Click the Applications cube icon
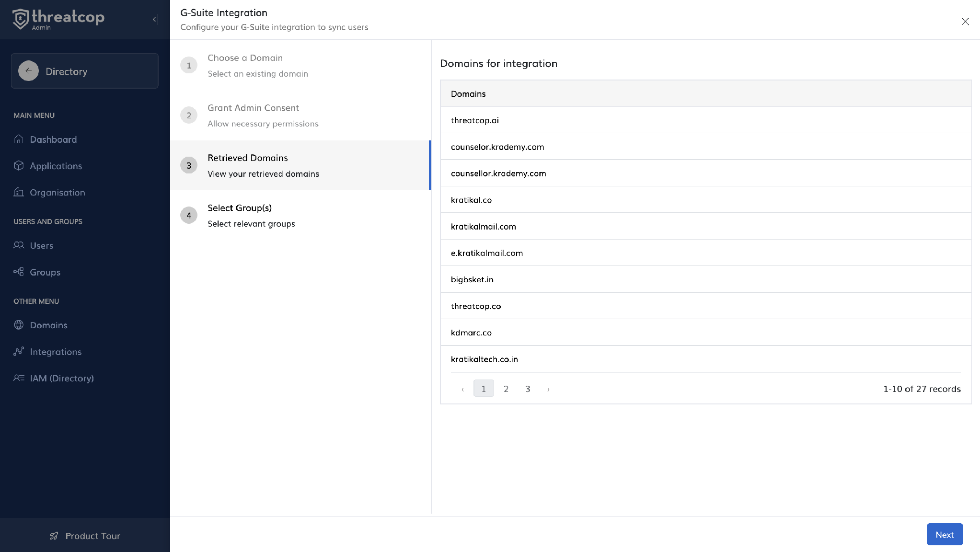 click(x=19, y=166)
